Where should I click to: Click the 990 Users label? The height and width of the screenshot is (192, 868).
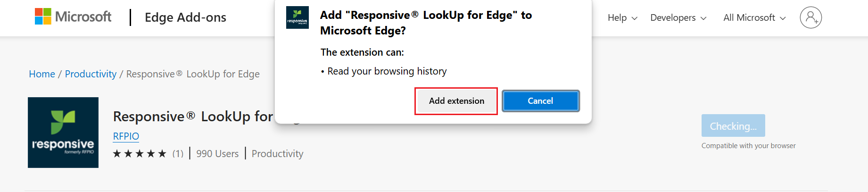(x=217, y=154)
